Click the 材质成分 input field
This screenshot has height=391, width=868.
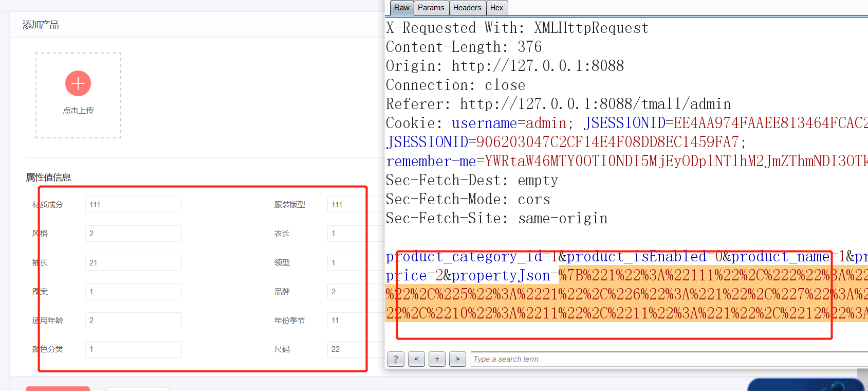click(x=134, y=205)
